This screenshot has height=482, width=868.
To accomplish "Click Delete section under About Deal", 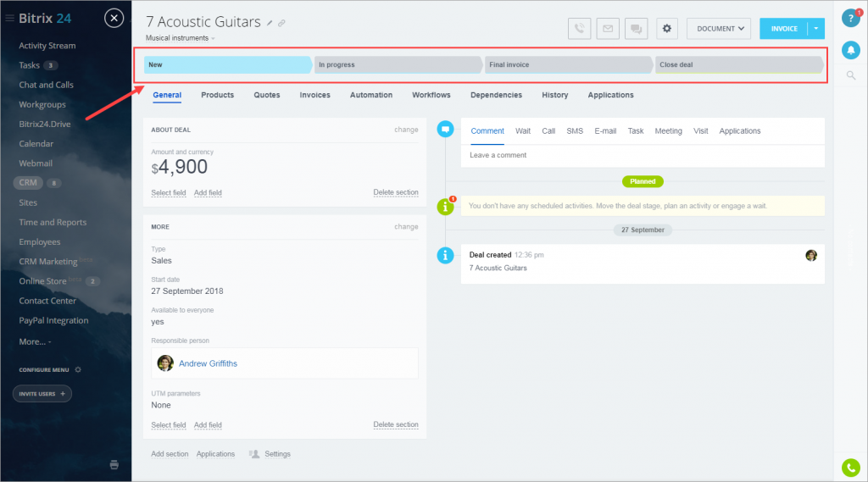I will (x=396, y=192).
